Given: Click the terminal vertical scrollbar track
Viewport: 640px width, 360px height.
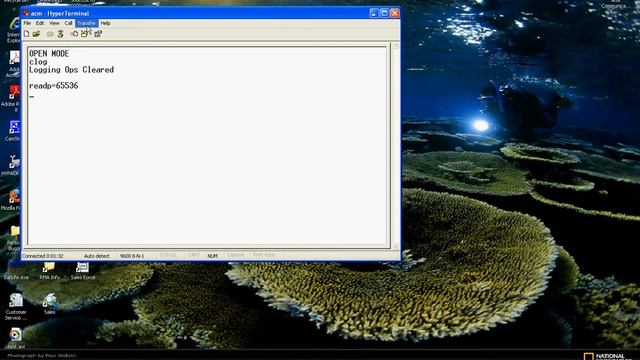Looking at the screenshot, I should 395,145.
